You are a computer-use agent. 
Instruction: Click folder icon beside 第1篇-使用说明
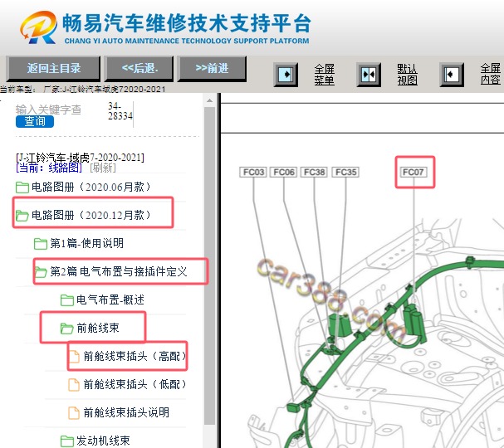(x=41, y=244)
